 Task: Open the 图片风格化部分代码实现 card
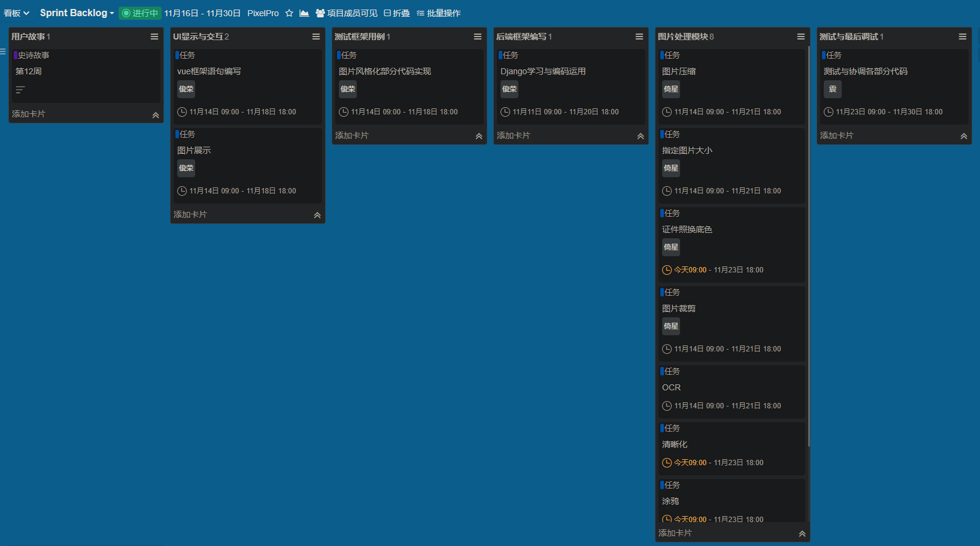409,87
